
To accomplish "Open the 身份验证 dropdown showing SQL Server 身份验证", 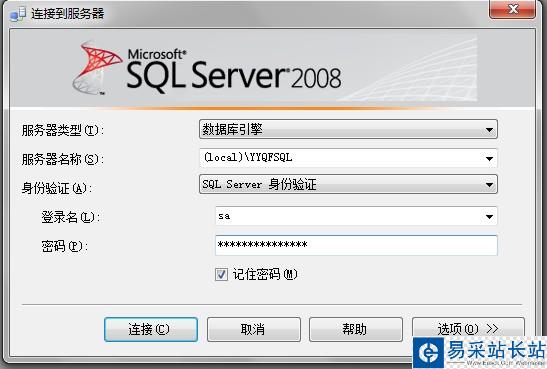I will pyautogui.click(x=348, y=184).
